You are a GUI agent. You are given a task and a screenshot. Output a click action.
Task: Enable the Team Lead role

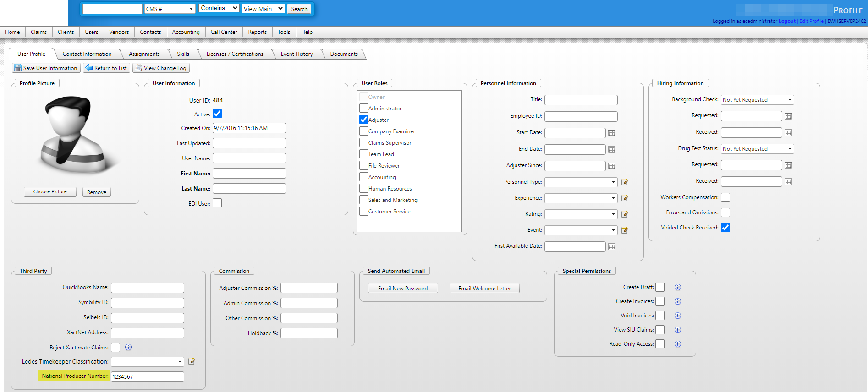[x=364, y=154]
